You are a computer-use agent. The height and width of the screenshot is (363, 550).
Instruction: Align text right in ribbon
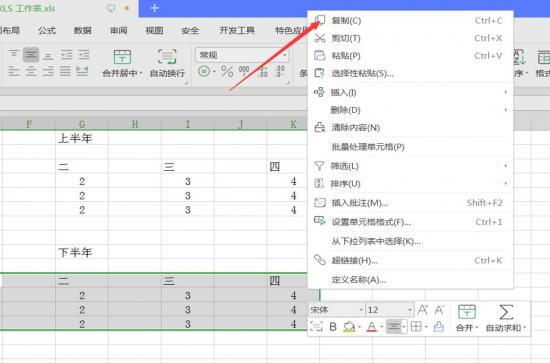(48, 71)
